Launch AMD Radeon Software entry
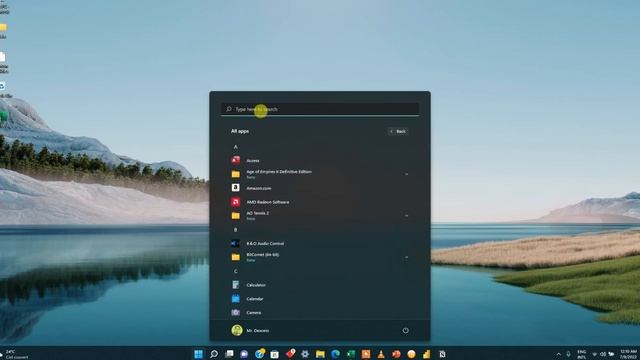 268,202
